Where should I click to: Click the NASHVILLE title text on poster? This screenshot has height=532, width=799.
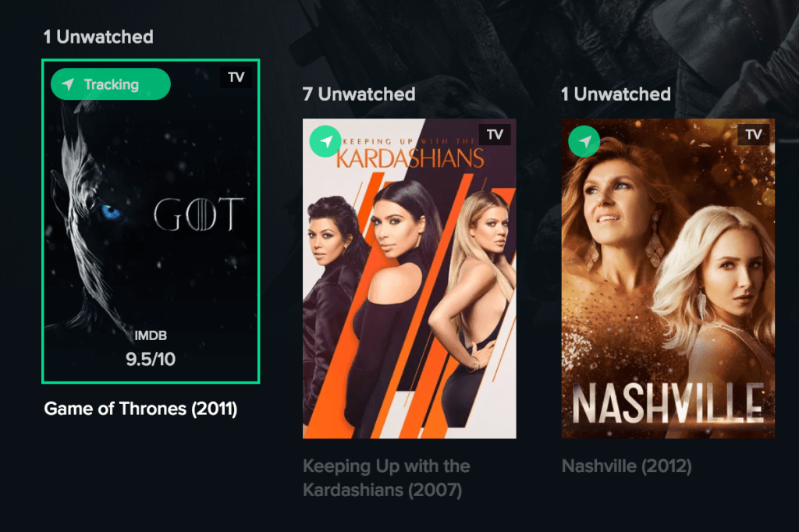click(668, 403)
